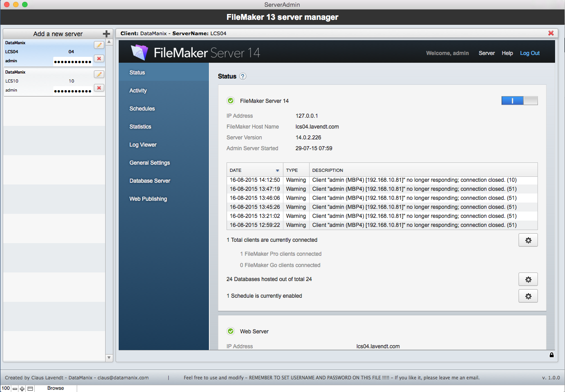Click the server list scroll up arrow
This screenshot has width=565, height=392.
point(109,43)
